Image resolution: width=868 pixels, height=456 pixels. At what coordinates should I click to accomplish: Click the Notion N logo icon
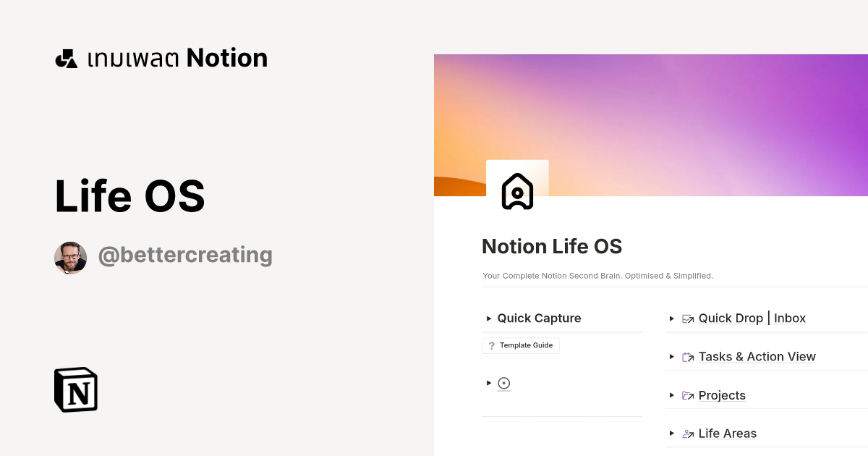[75, 389]
